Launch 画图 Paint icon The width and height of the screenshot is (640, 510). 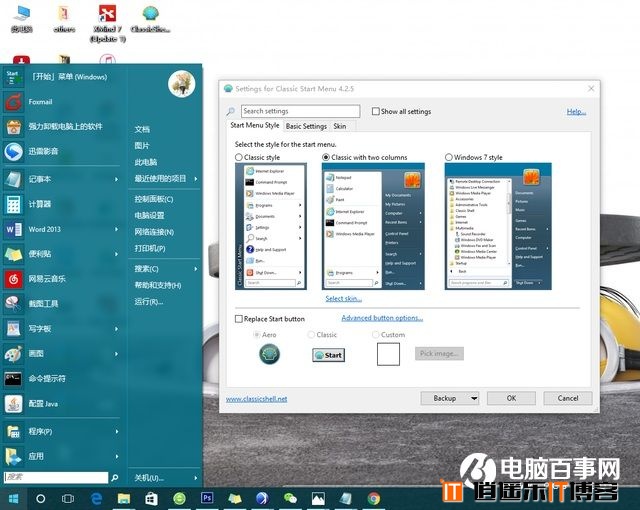click(x=14, y=354)
